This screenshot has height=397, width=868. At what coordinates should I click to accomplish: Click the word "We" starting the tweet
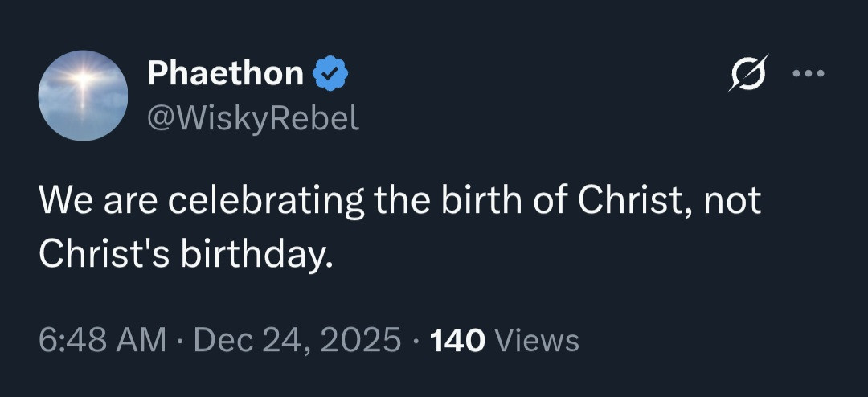click(x=59, y=200)
